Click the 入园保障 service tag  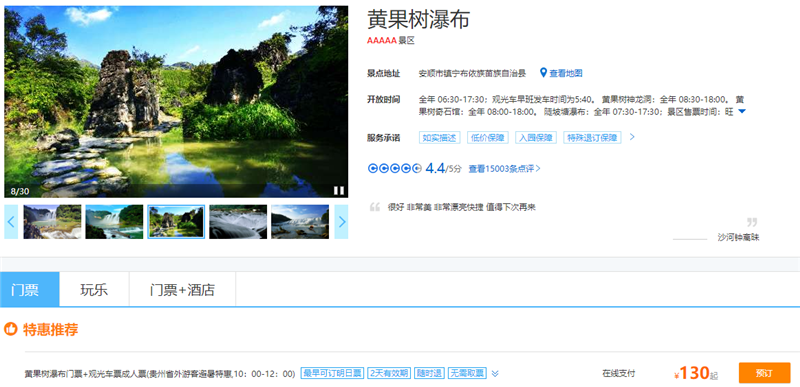(x=536, y=138)
